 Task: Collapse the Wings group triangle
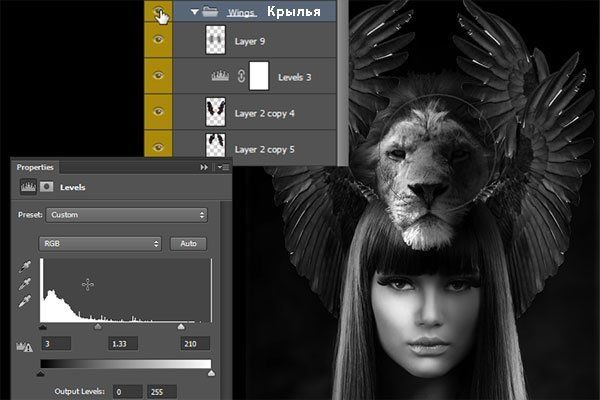pyautogui.click(x=194, y=12)
